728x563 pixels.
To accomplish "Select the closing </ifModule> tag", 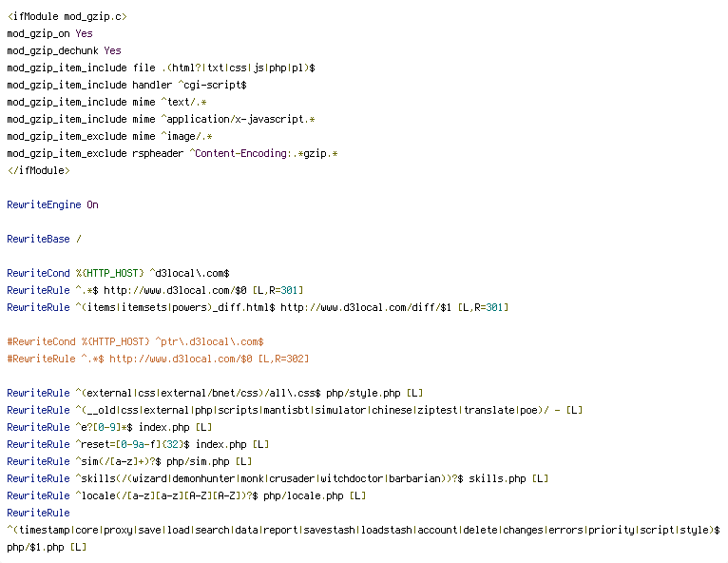I will click(39, 170).
